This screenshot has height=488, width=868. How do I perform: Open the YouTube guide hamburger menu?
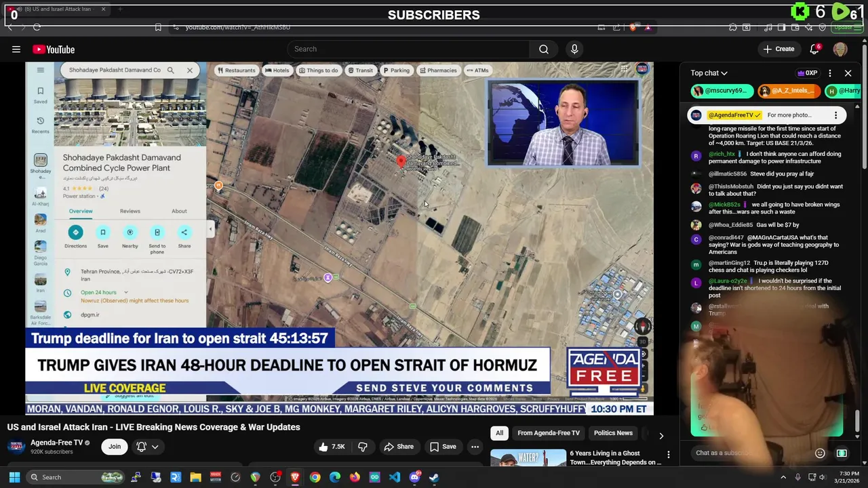[x=16, y=49]
